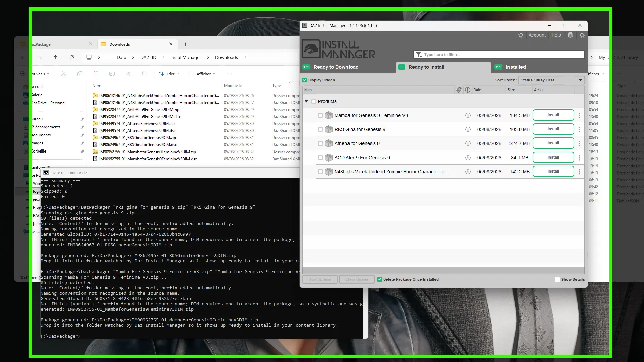This screenshot has height=362, width=644.
Task: Check the Athena for Genesis 9 box
Action: click(320, 143)
